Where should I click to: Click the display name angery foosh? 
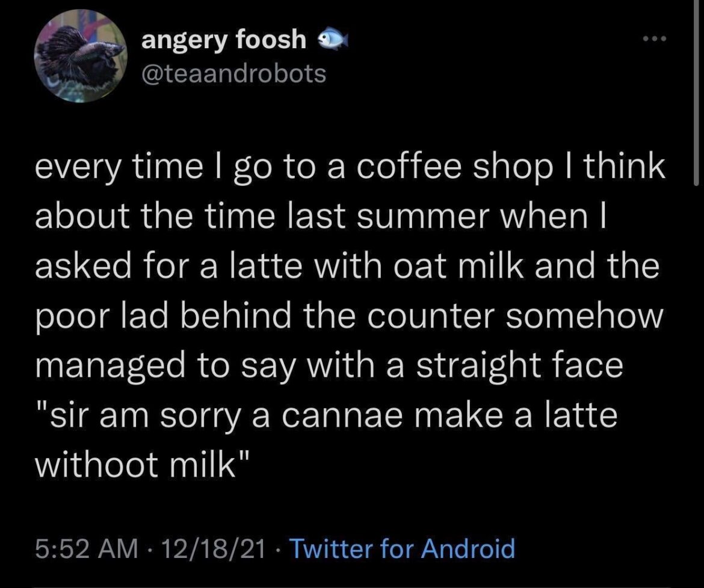point(223,39)
